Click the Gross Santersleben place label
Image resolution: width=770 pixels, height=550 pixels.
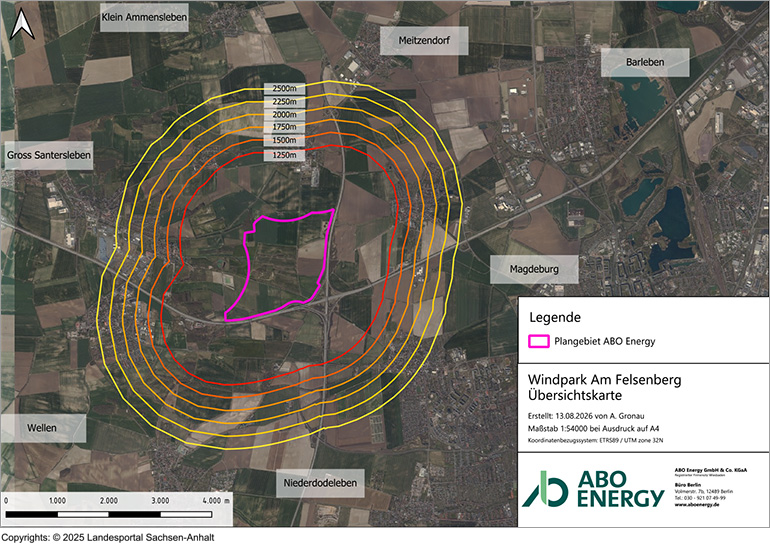click(x=49, y=155)
